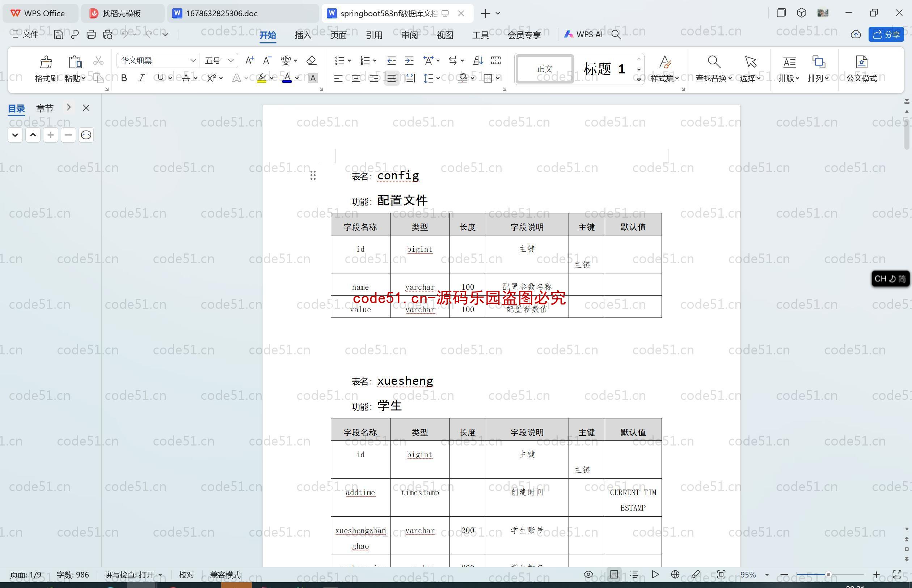Clear formatting with eraser icon
Screen dimensions: 912x588
click(311, 60)
